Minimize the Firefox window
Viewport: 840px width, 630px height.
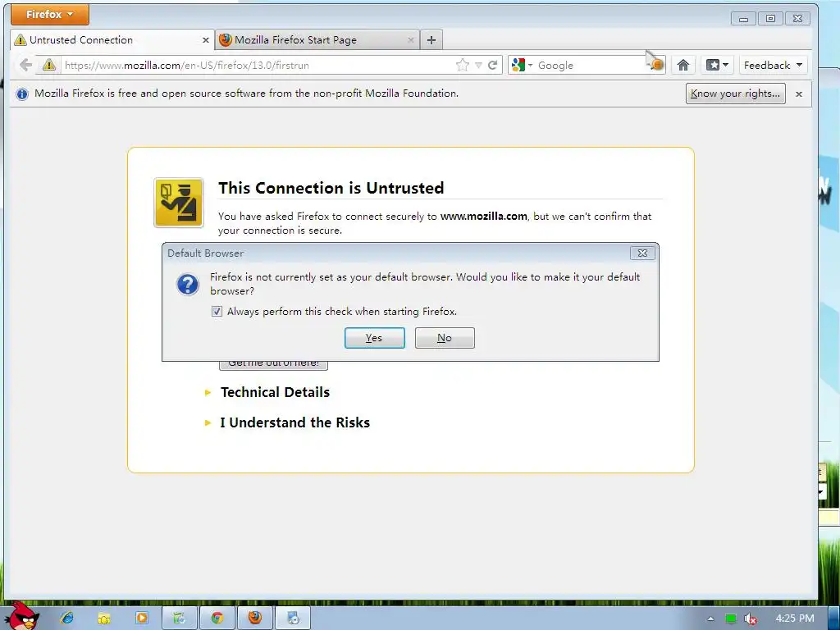(x=743, y=19)
